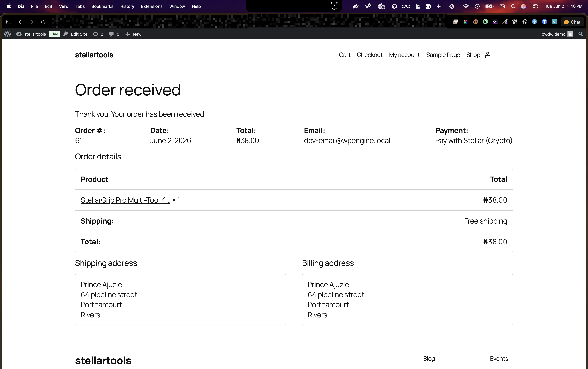Click the Docker whale menu bar icon
This screenshot has height=369, width=588.
381,6
